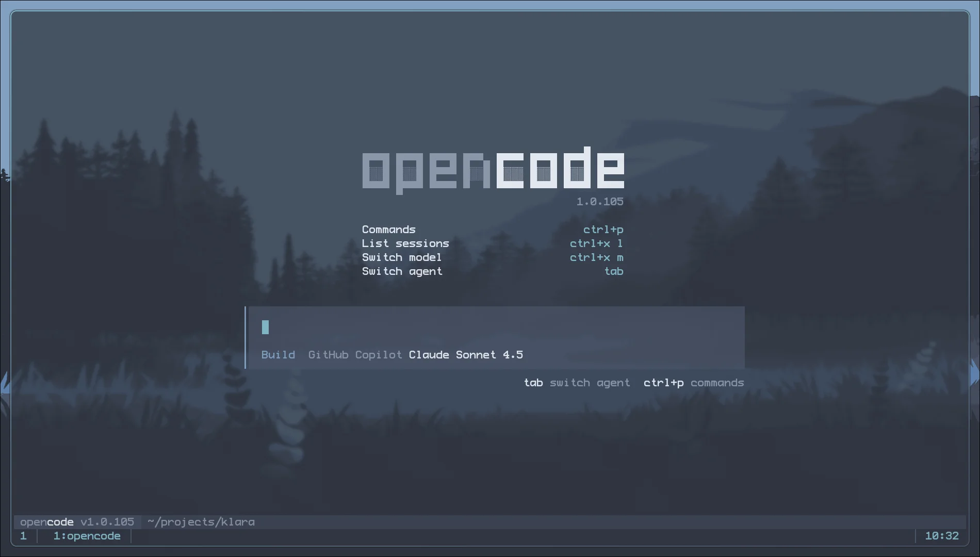Activate Switch agent entry
Viewport: 980px width, 557px height.
point(402,271)
